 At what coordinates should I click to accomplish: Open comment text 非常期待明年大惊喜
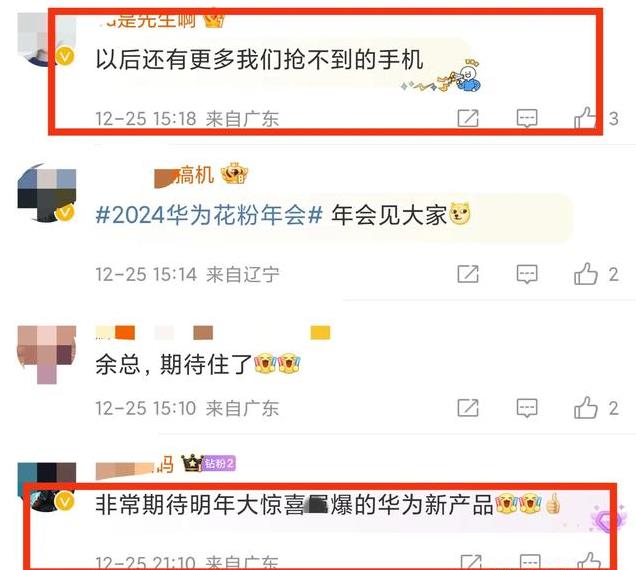294,504
